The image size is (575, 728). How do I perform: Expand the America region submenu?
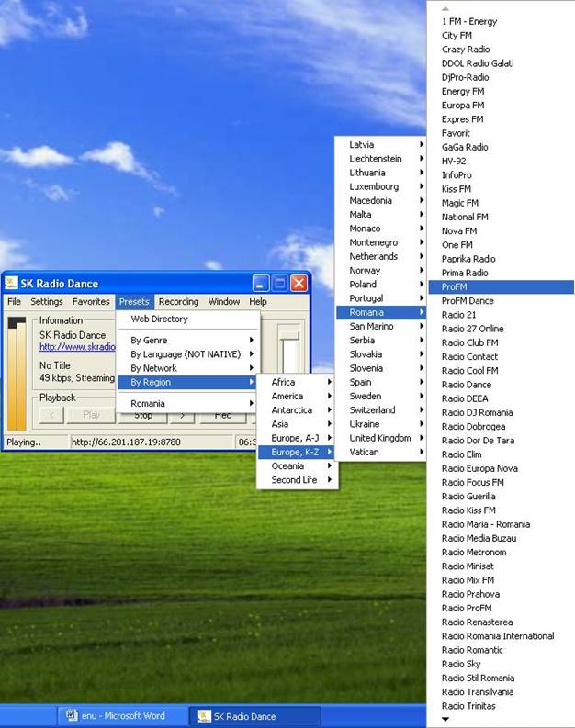(x=297, y=396)
